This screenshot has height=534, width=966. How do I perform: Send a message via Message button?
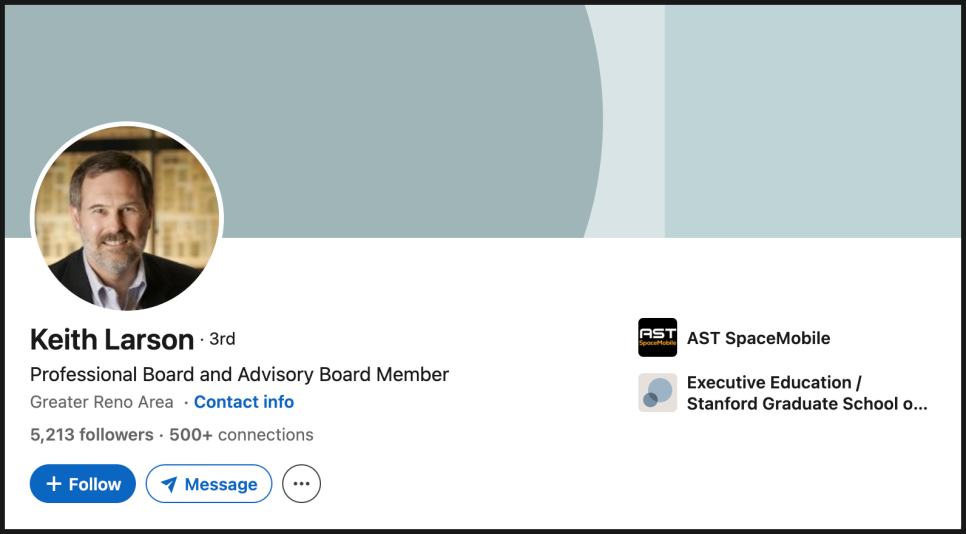[209, 484]
